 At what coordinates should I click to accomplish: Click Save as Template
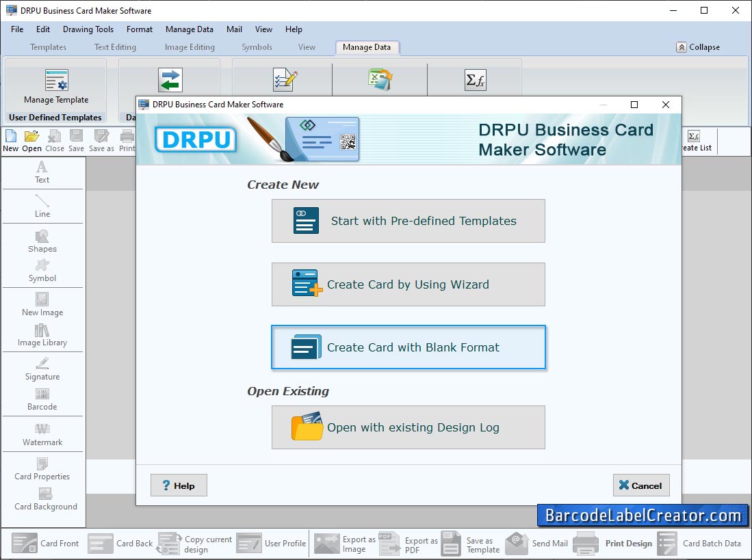pyautogui.click(x=471, y=544)
